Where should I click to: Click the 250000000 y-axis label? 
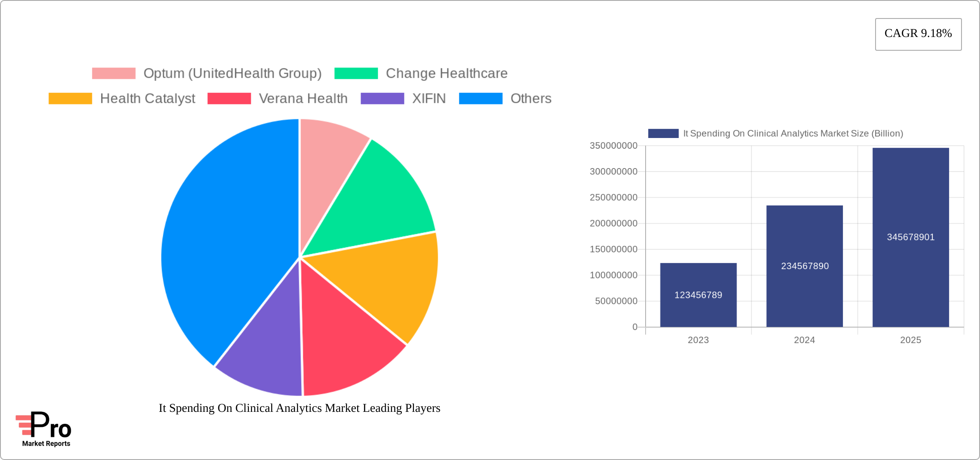click(x=613, y=198)
